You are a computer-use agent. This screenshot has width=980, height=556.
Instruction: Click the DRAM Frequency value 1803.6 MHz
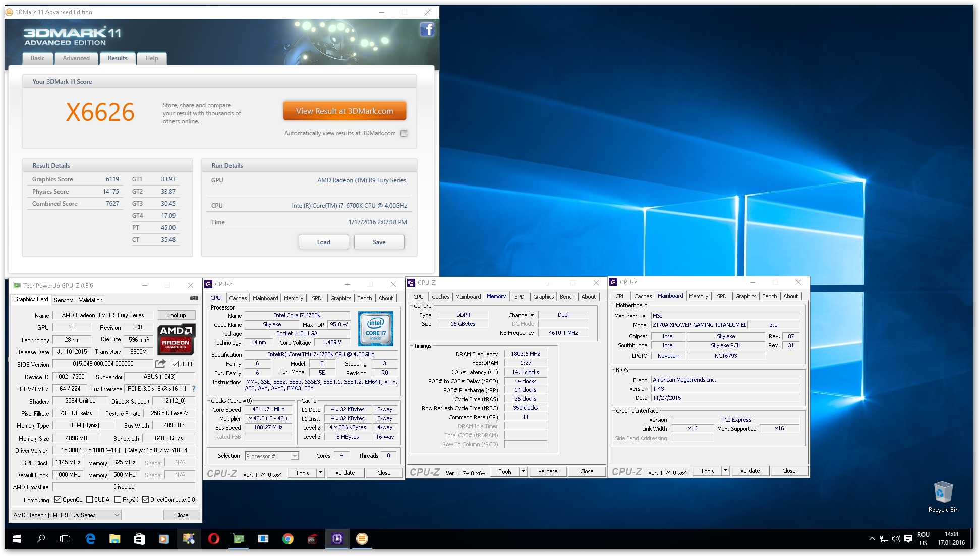526,354
